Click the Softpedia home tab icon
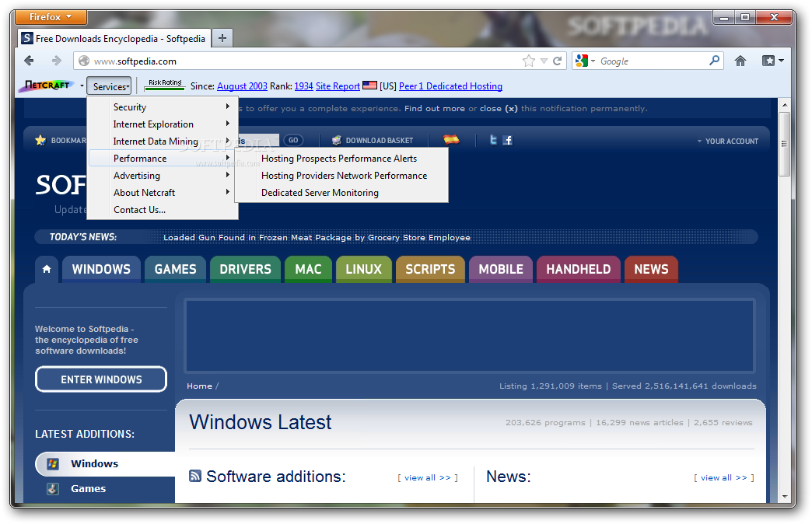 click(47, 269)
